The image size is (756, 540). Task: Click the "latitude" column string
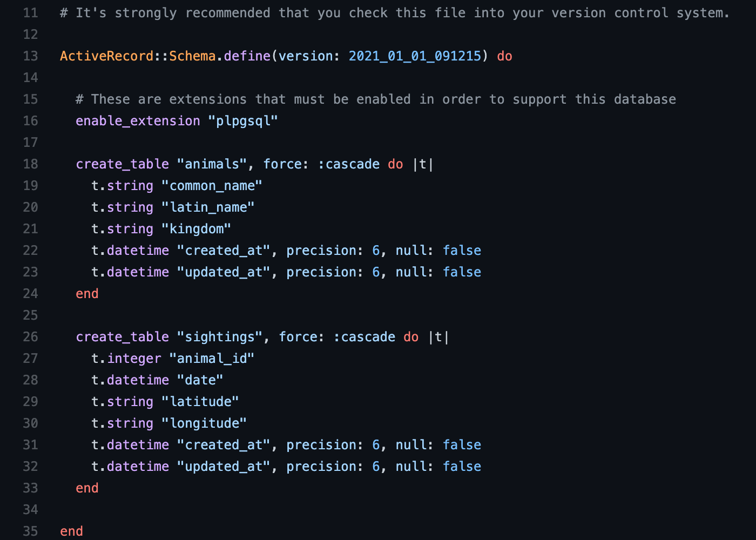click(200, 402)
